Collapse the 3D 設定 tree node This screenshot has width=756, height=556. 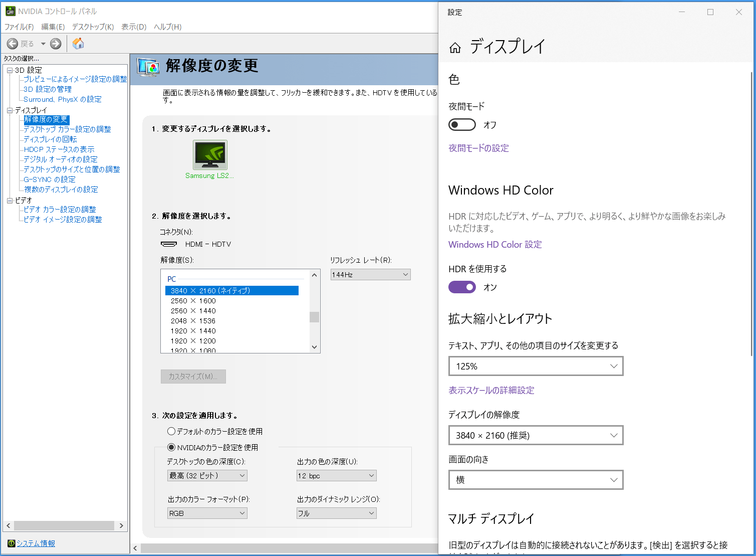[x=10, y=70]
